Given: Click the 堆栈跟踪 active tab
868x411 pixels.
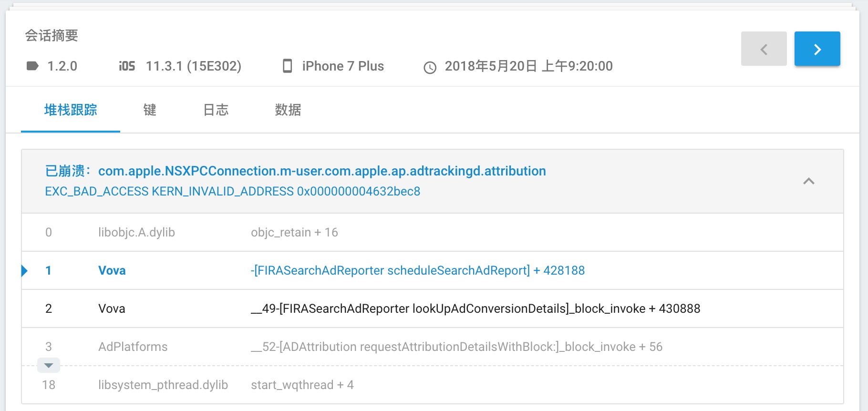Looking at the screenshot, I should pos(70,110).
